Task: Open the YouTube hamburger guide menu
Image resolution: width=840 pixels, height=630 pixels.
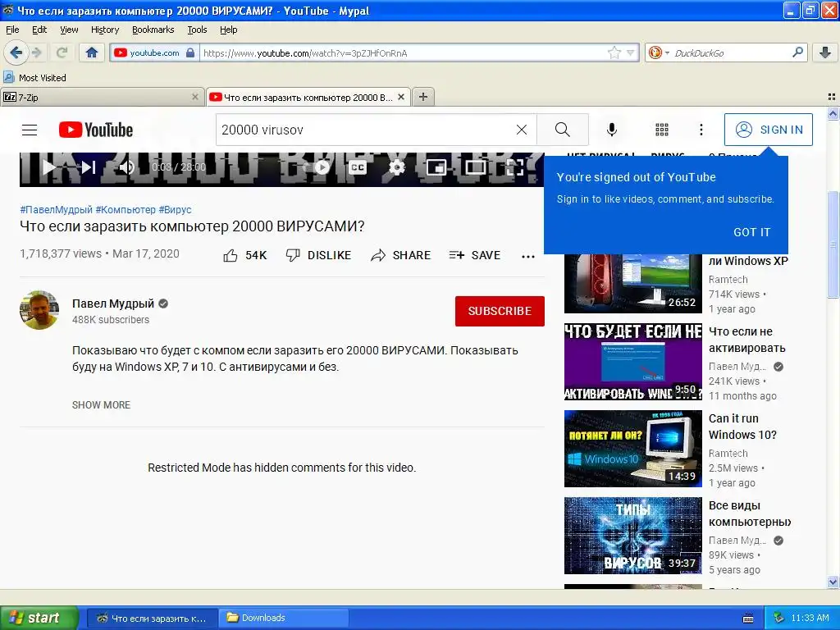Action: (30, 130)
